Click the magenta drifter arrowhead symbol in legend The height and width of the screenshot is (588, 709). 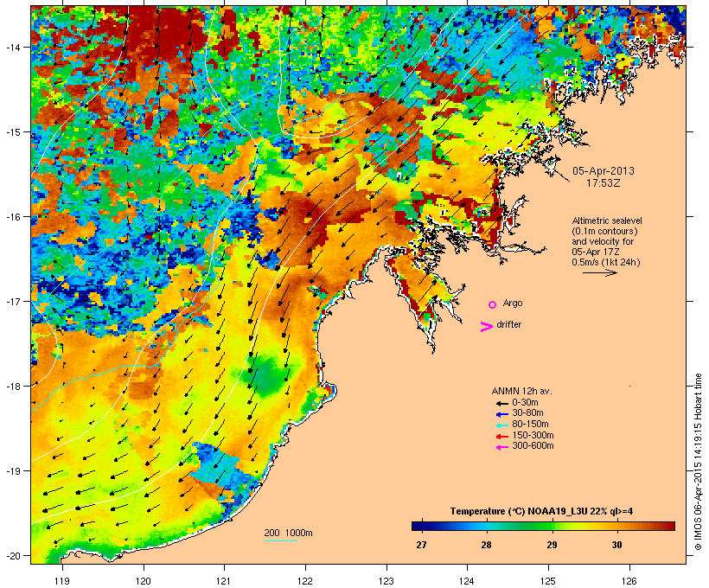(486, 327)
